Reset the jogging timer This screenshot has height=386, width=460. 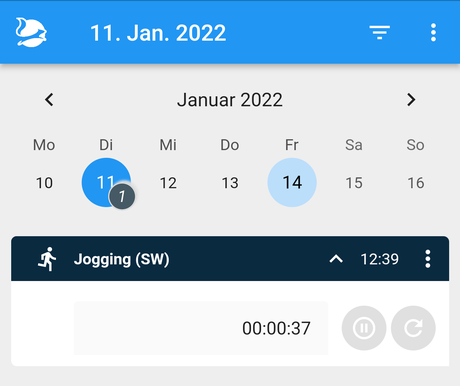point(413,328)
